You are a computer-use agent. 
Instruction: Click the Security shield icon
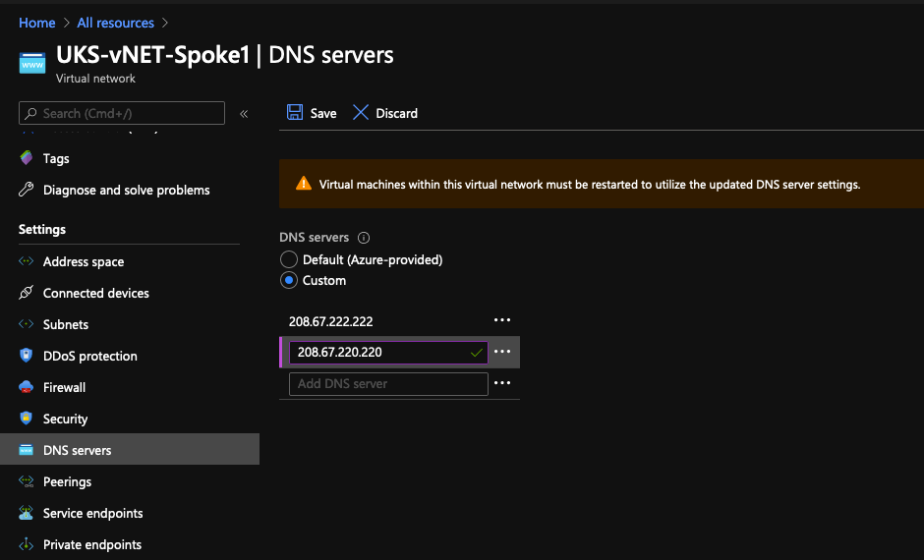(x=26, y=419)
